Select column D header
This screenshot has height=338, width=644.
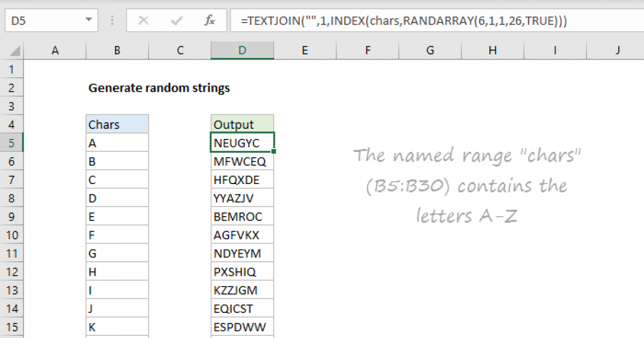coord(243,50)
